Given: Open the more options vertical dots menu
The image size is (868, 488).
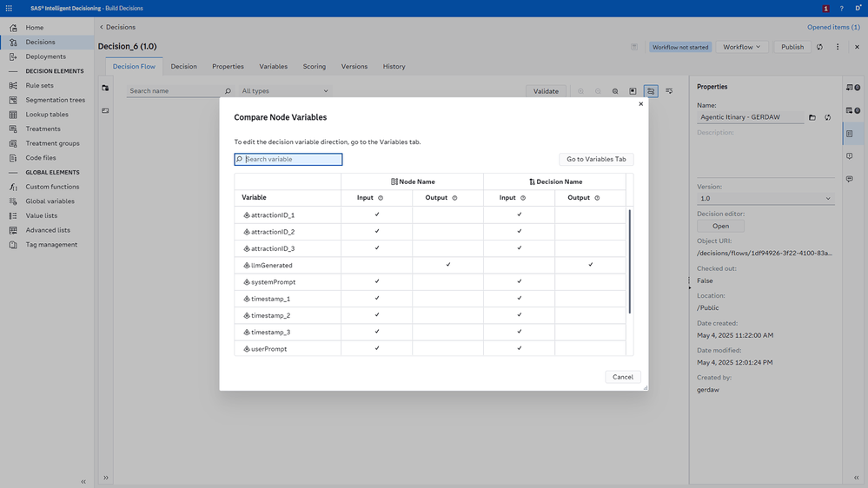Looking at the screenshot, I should (x=838, y=47).
